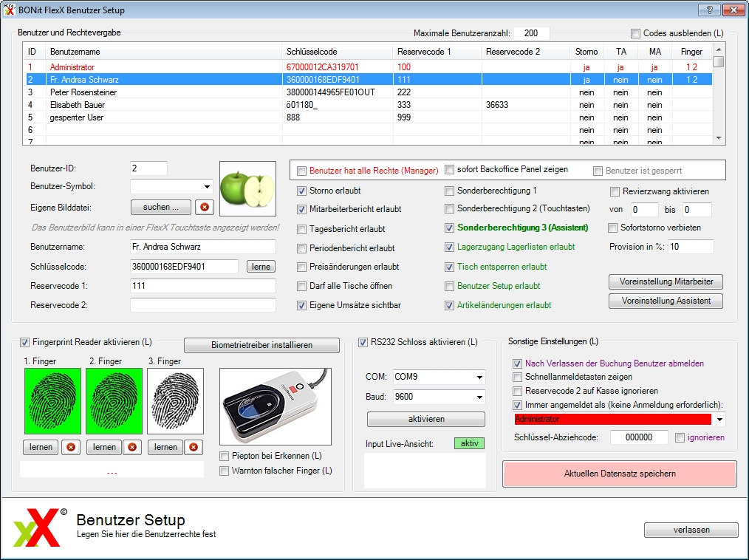Click the BONit FlexX title bar icon
Image resolution: width=749 pixels, height=560 pixels.
pyautogui.click(x=9, y=10)
